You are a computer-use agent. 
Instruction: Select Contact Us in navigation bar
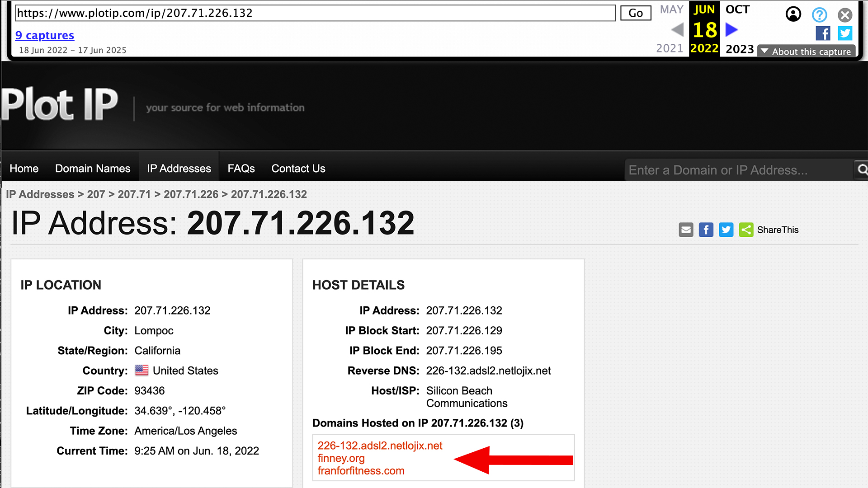(298, 169)
